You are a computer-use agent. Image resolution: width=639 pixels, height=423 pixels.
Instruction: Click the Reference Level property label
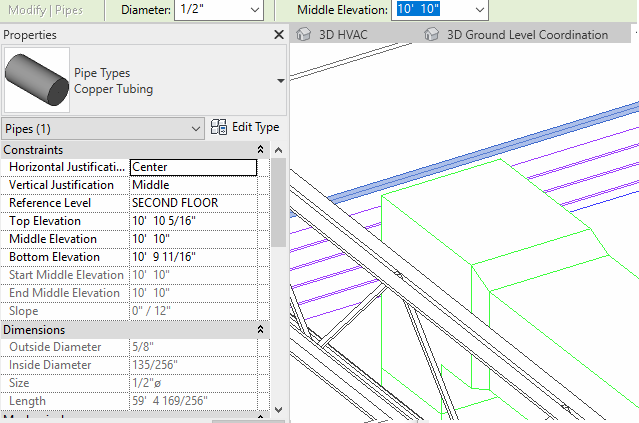coord(50,203)
